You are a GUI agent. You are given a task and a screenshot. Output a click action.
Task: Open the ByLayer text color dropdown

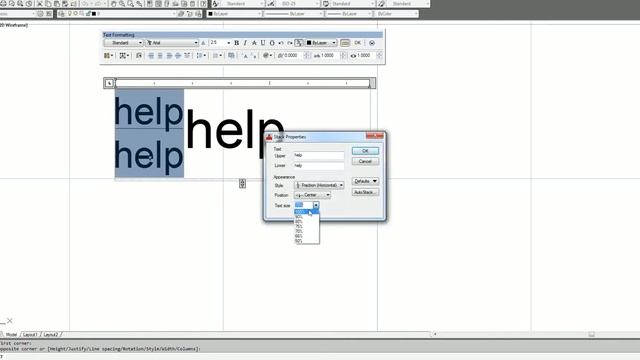tap(321, 43)
